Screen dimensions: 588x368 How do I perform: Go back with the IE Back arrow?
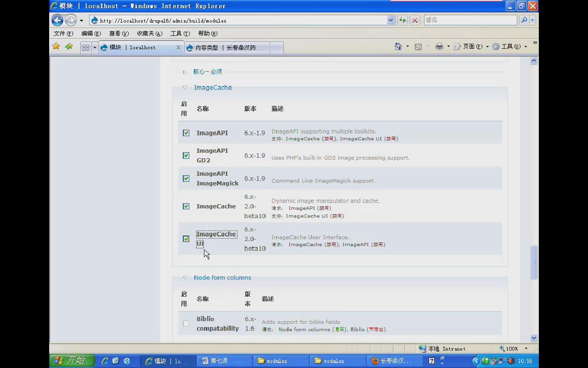click(57, 20)
